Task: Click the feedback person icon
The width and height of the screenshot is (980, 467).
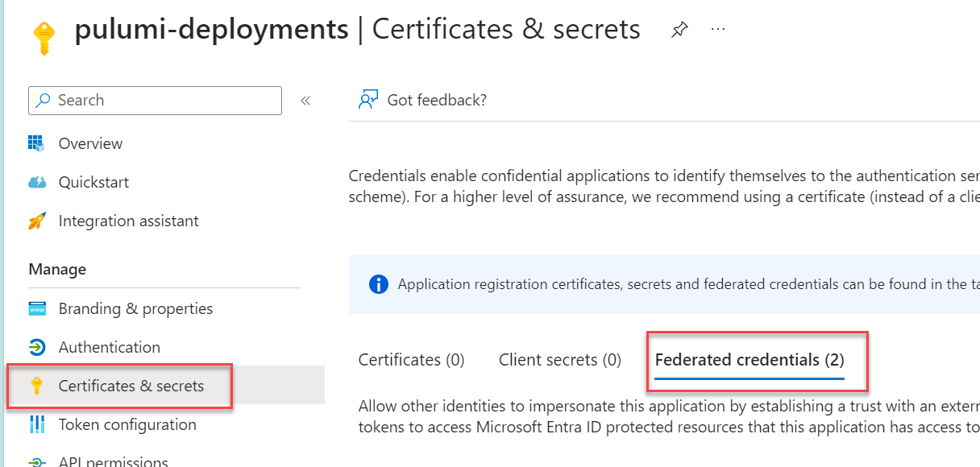Action: pyautogui.click(x=368, y=100)
